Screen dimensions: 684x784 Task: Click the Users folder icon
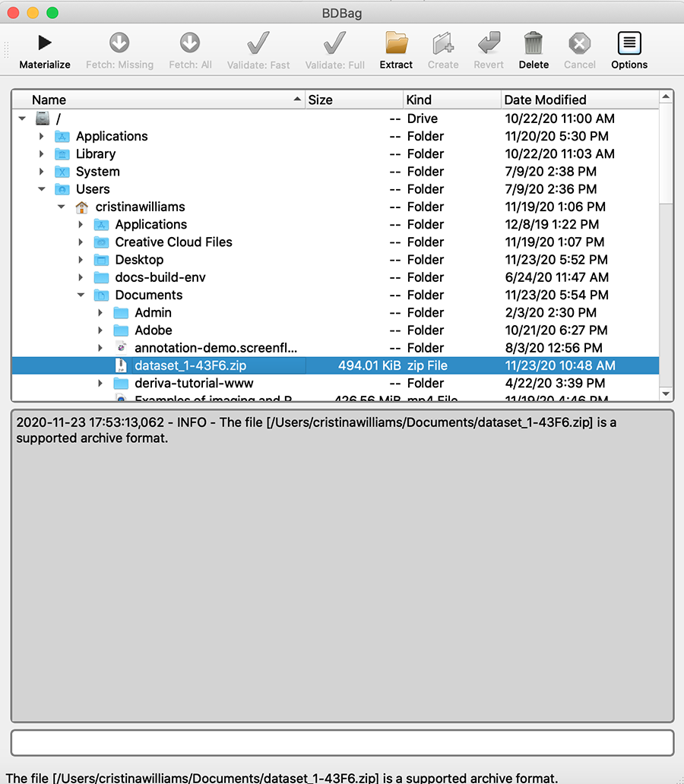pos(62,189)
